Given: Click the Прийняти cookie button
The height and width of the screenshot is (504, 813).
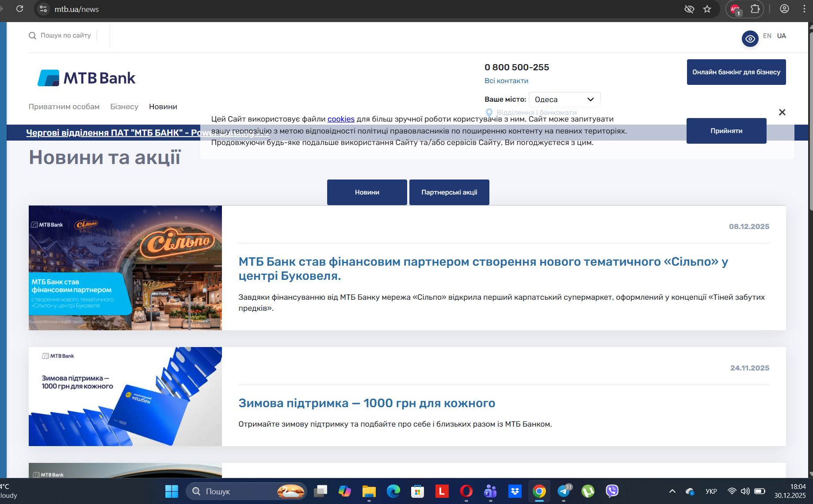Looking at the screenshot, I should pyautogui.click(x=726, y=131).
